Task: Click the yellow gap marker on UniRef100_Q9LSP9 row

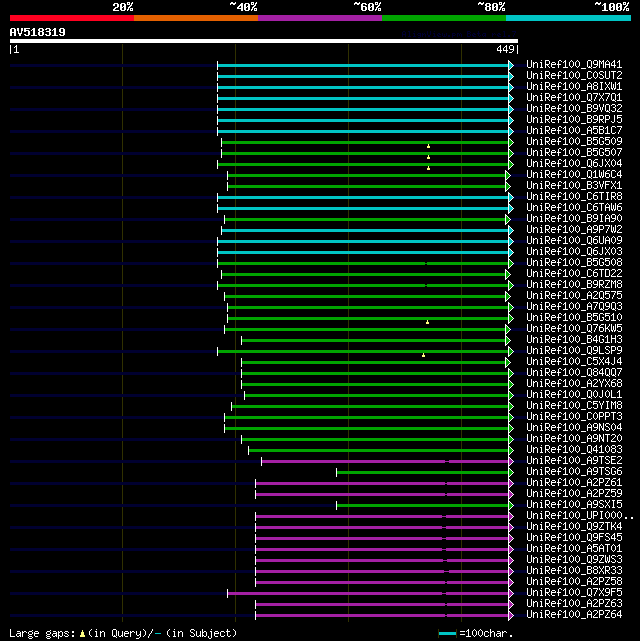Action: click(x=423, y=355)
